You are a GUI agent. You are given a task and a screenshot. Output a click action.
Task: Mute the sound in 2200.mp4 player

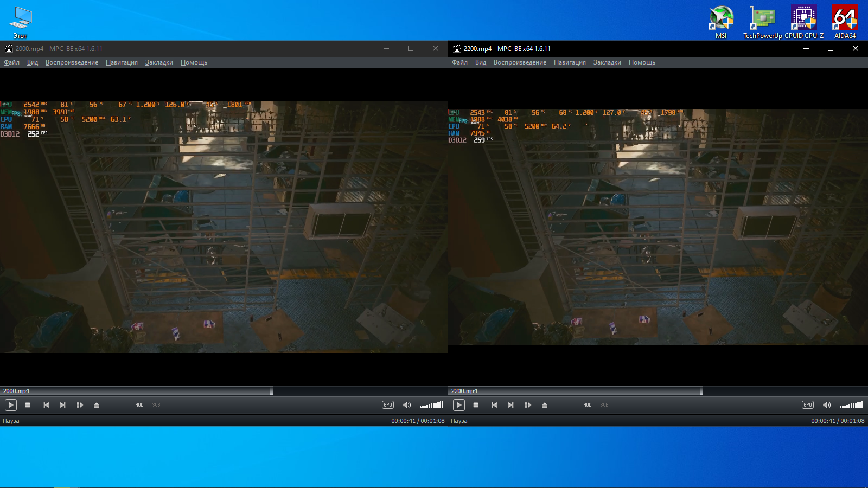click(827, 405)
